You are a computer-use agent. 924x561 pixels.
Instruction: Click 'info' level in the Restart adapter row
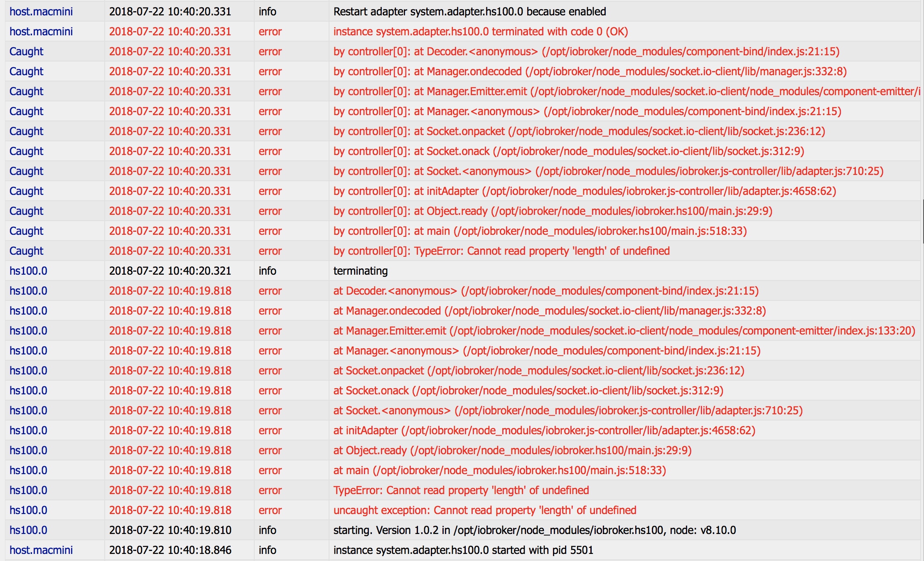(x=267, y=12)
